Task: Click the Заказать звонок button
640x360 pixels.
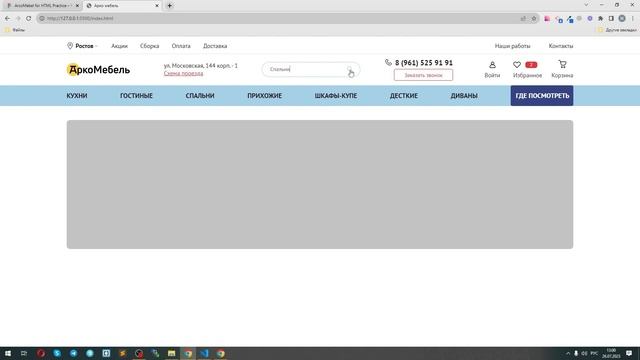Action: tap(423, 75)
